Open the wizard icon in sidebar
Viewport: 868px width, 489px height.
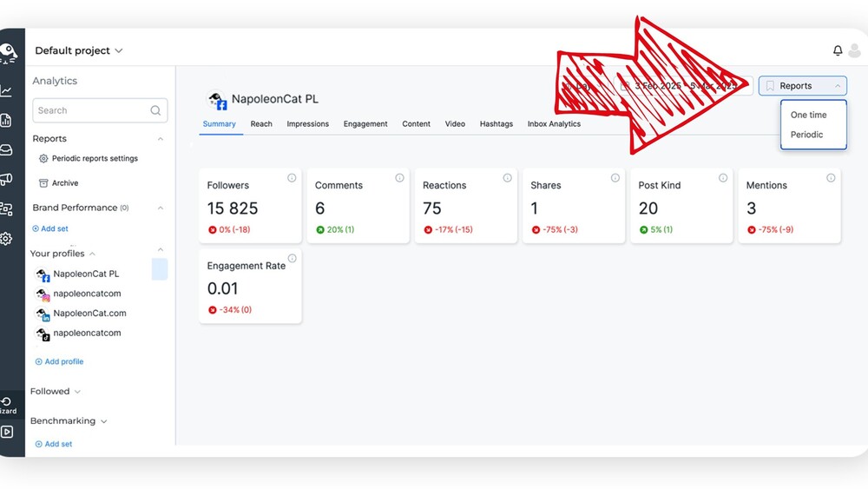(7, 406)
